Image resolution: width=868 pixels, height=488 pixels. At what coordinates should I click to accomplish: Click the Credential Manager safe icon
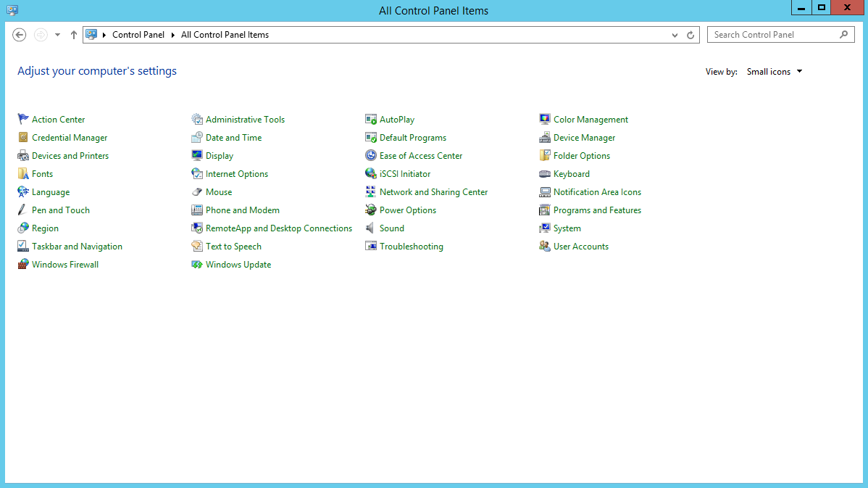(x=22, y=137)
